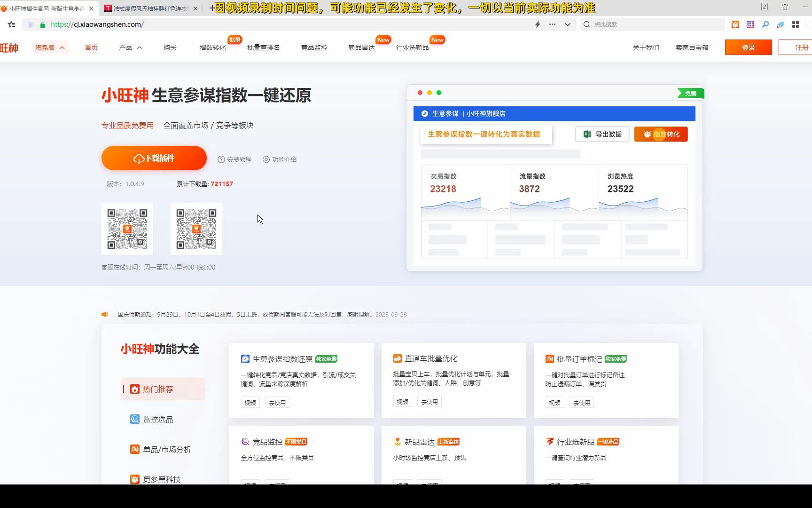
Task: Open the 卖家百宝箱 link
Action: point(692,48)
